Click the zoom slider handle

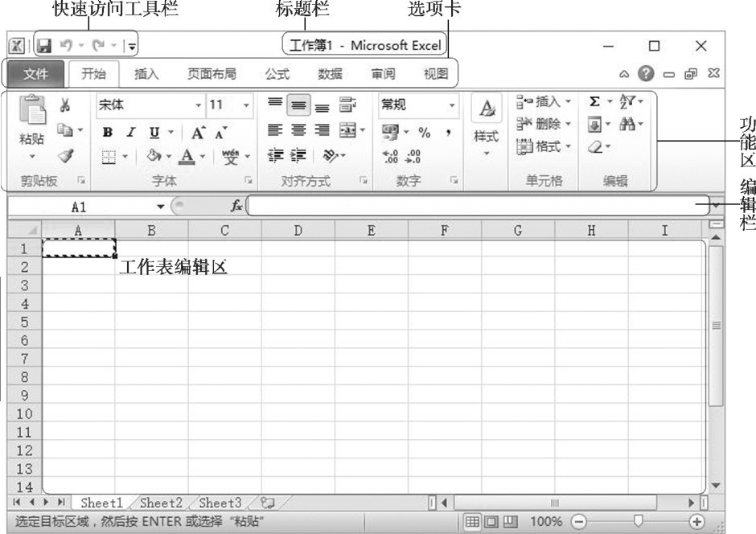click(x=638, y=521)
